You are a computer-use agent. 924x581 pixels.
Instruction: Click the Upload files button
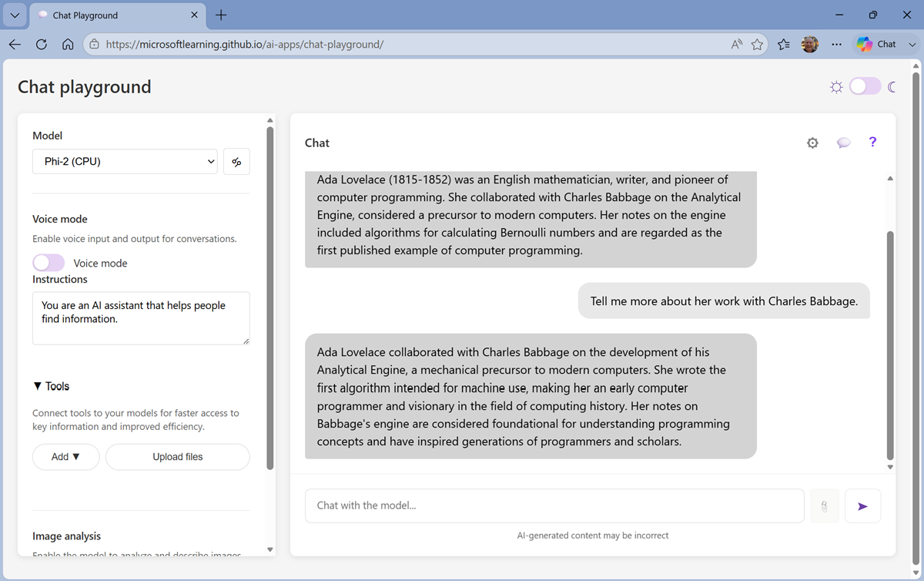pos(178,457)
